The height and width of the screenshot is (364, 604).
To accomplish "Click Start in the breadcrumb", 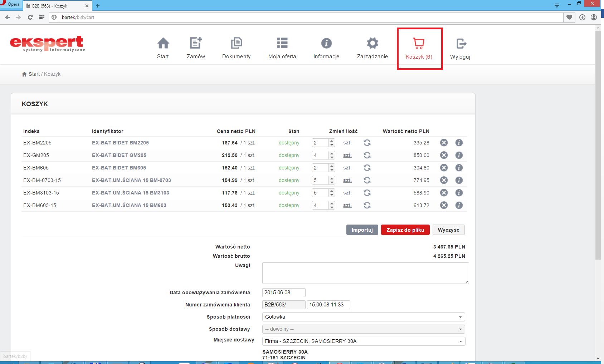I will point(34,74).
